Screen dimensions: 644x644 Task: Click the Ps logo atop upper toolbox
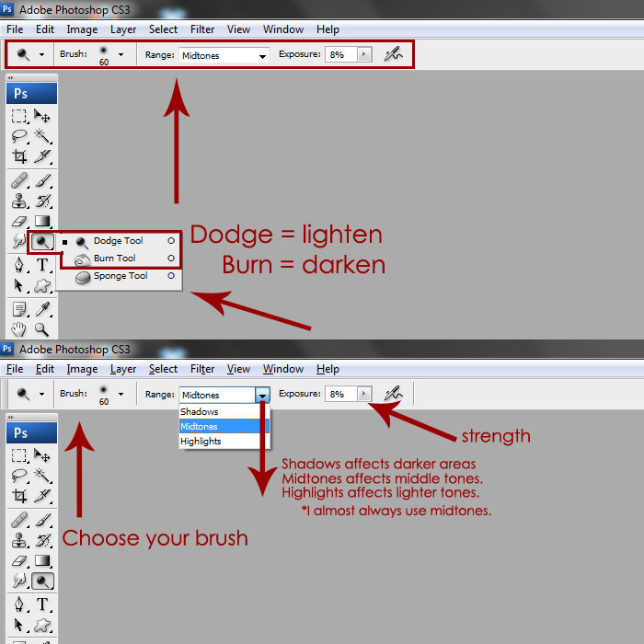coord(31,93)
